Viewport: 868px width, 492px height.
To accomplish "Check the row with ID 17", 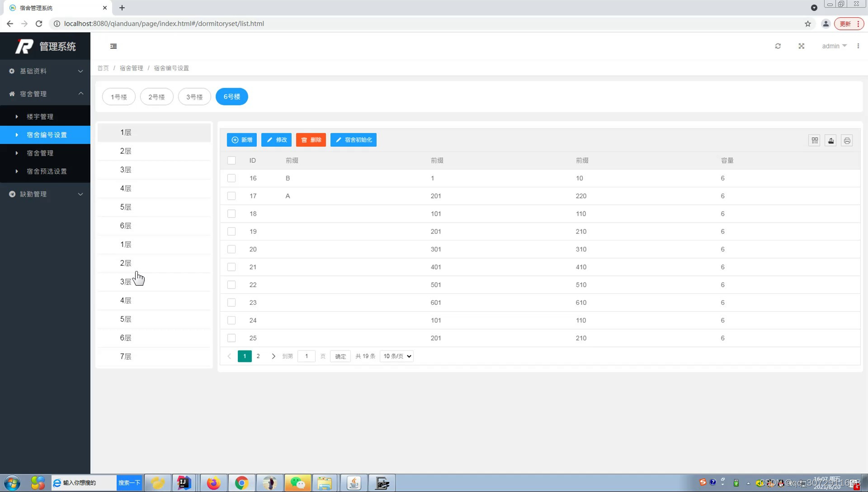I will (x=231, y=196).
